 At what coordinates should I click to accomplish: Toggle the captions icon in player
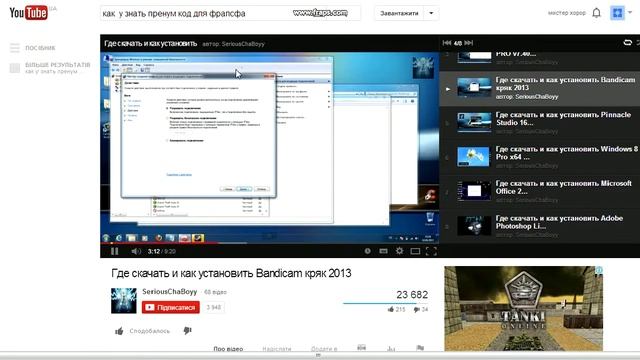(383, 251)
